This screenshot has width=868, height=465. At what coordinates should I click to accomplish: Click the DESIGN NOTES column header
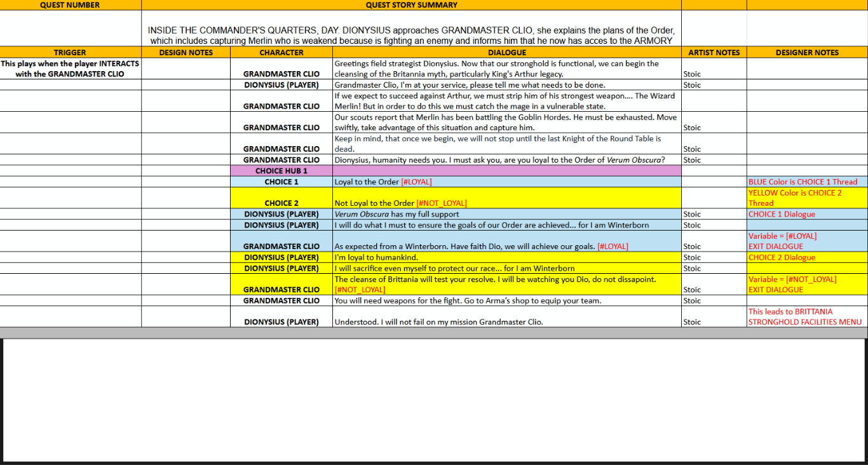[x=186, y=53]
